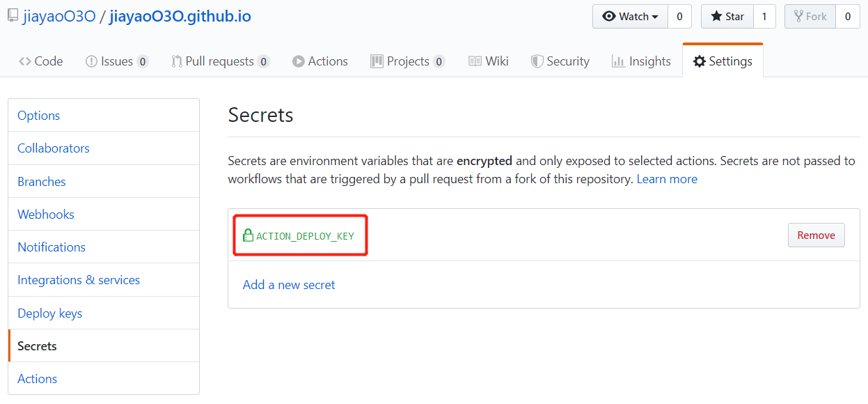Open the Learn more link
This screenshot has width=868, height=404.
coord(667,179)
